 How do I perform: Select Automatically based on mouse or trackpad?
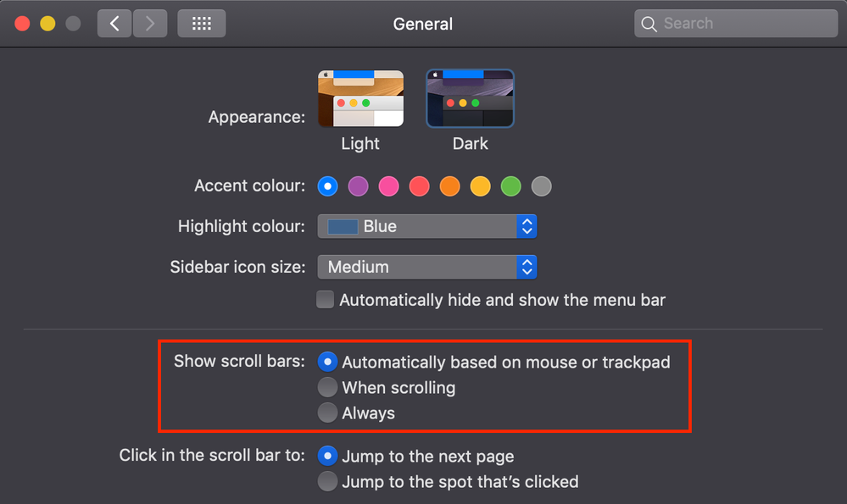coord(327,362)
